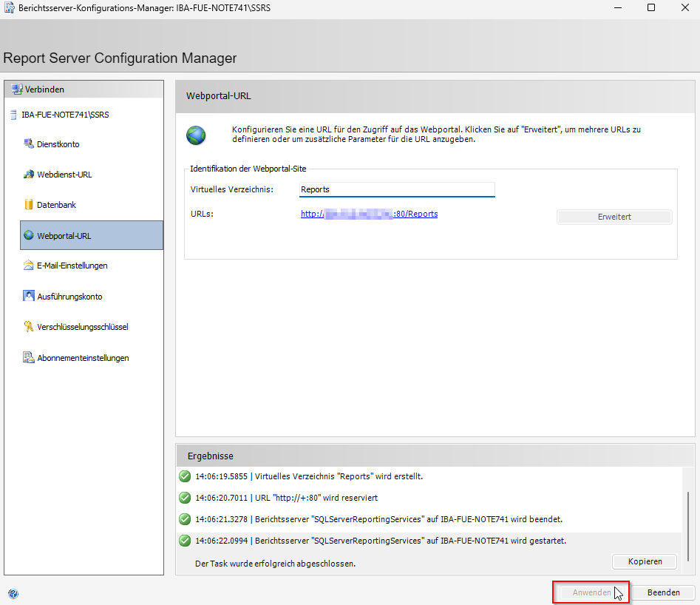700x605 pixels.
Task: Open the Reports web portal URL link
Action: point(369,214)
